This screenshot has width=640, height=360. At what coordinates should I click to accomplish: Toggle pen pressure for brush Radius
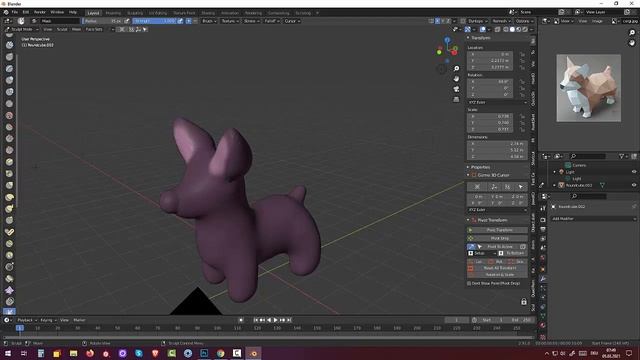point(127,21)
